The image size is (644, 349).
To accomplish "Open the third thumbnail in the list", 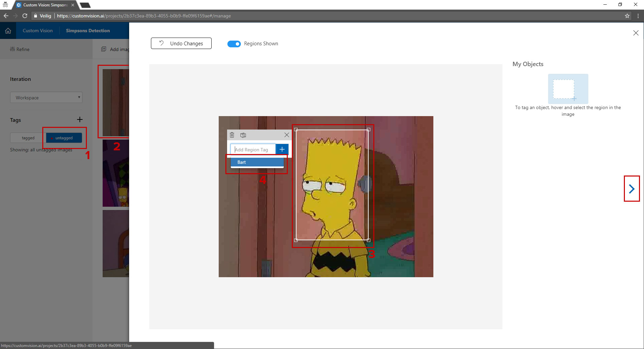I will coord(116,244).
